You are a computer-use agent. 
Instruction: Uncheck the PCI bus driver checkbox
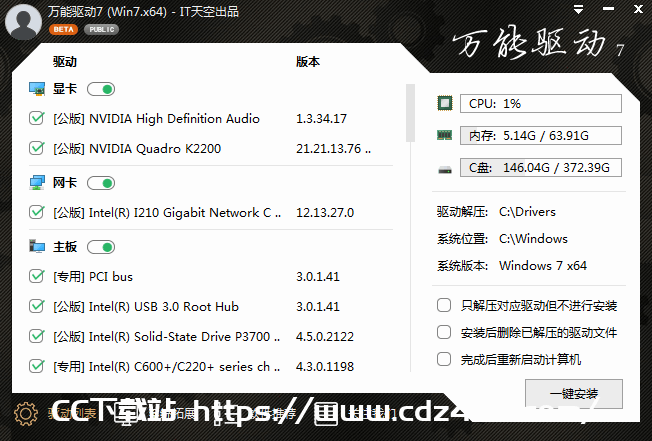tap(37, 276)
